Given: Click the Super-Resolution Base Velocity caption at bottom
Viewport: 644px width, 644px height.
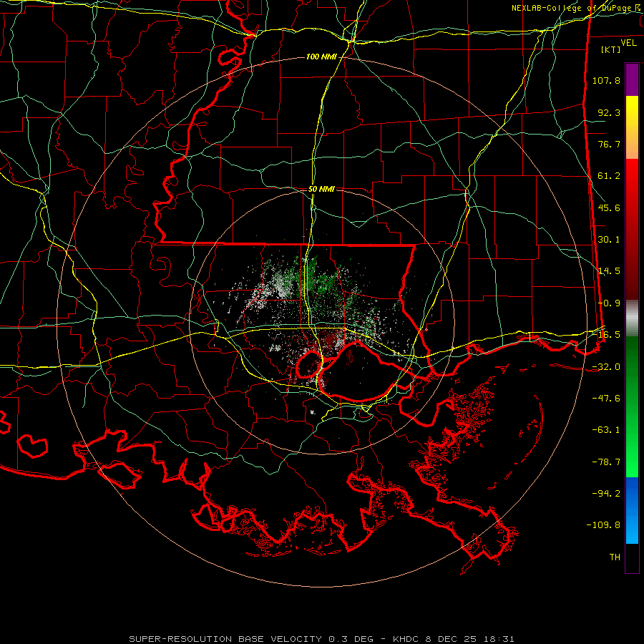Looking at the screenshot, I should [321, 639].
